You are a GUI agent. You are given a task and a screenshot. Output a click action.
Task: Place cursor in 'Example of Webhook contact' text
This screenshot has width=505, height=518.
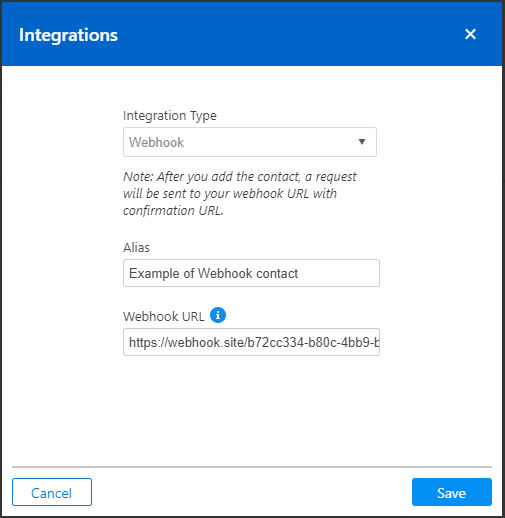coord(213,273)
